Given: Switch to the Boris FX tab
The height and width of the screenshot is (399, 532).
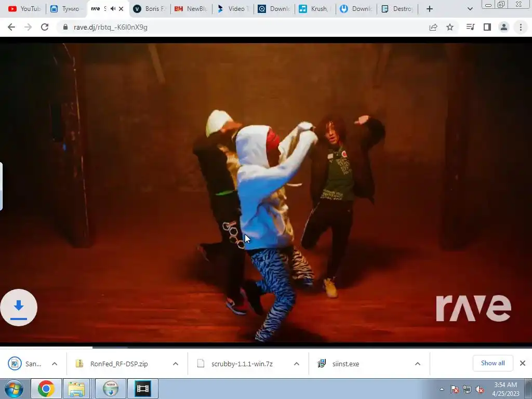Looking at the screenshot, I should pyautogui.click(x=150, y=9).
